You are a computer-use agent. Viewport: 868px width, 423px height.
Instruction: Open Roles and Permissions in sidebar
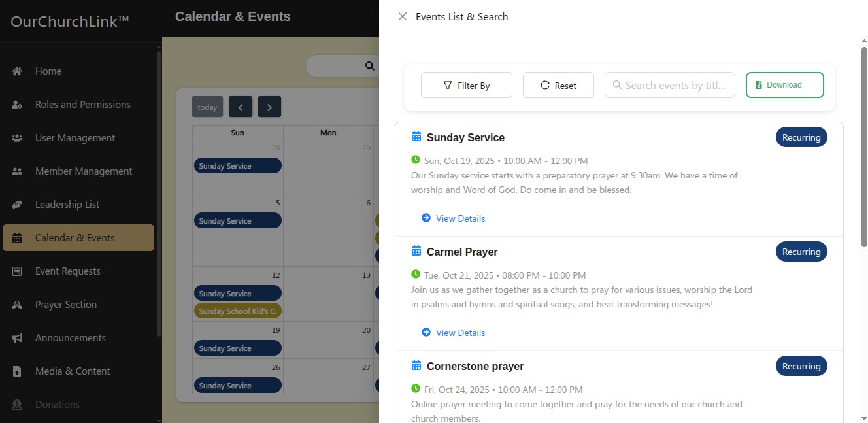pos(82,105)
